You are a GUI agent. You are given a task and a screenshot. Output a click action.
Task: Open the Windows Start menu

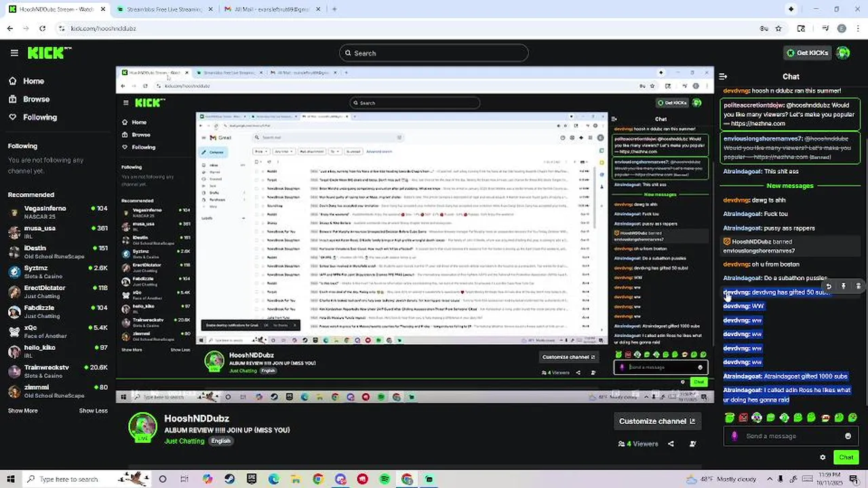[x=11, y=479]
